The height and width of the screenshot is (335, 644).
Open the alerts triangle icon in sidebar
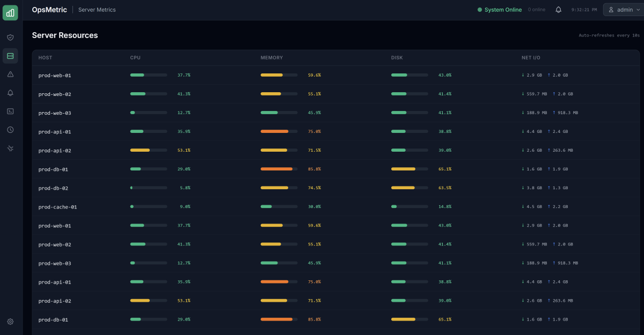click(x=10, y=74)
